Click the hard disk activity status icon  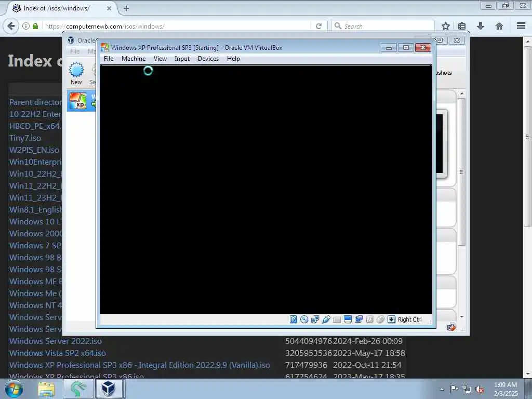pyautogui.click(x=294, y=320)
